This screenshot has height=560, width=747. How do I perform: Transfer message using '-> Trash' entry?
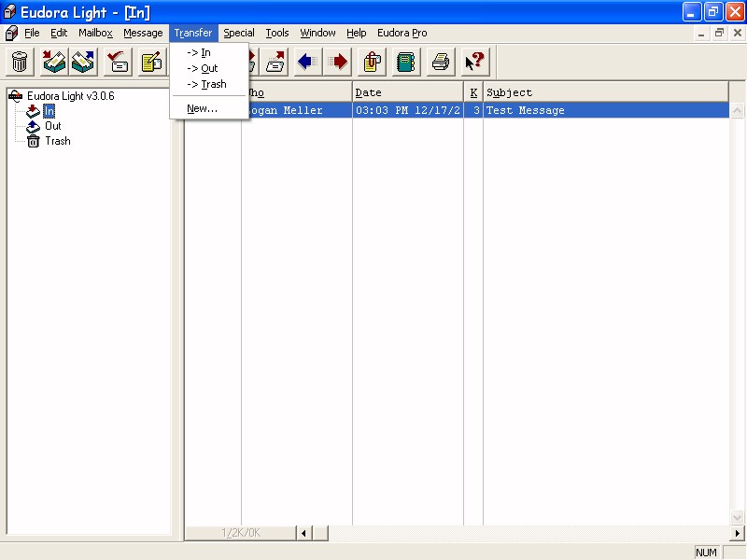(209, 84)
